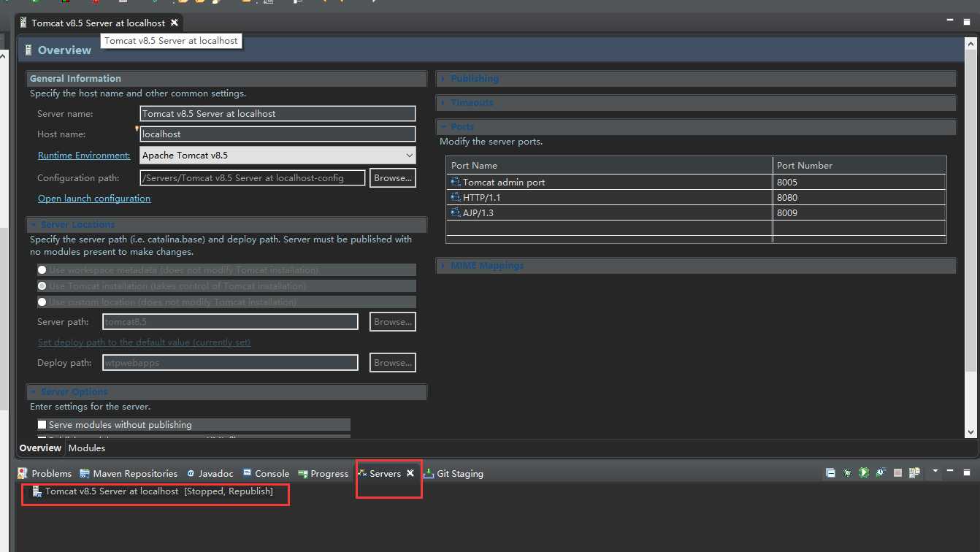980x552 pixels.
Task: Open the Runtime Environment Apache Tomcat v8.5 combo box
Action: 277,155
